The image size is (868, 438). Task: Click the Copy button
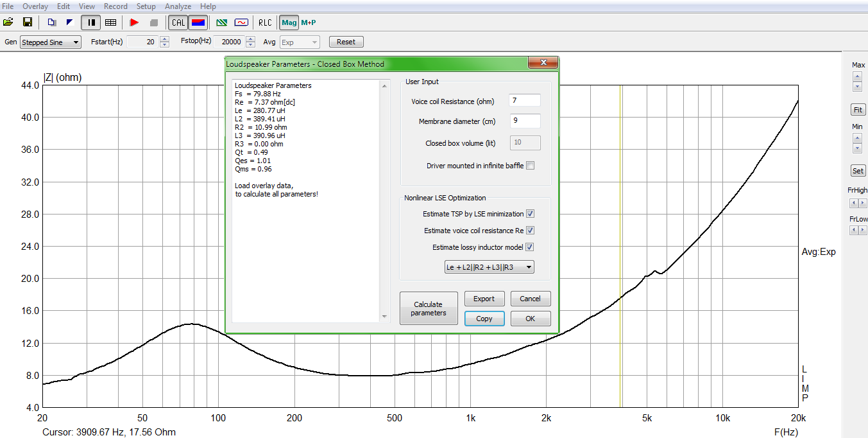(484, 319)
